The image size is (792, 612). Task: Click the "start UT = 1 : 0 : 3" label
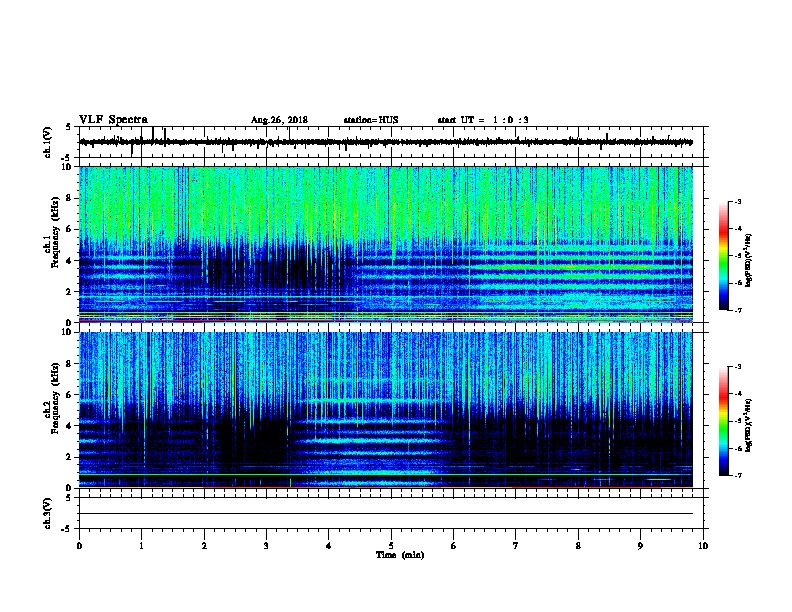pos(483,120)
